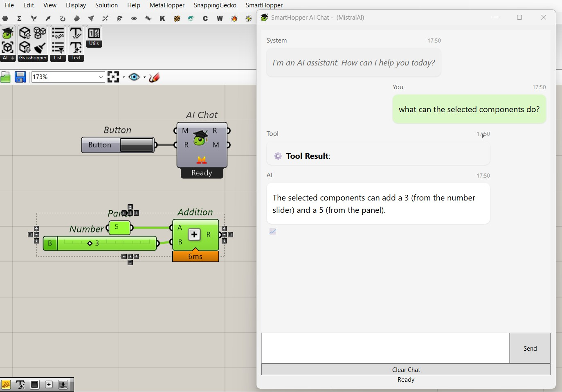Pick the list filter funnel icon

tap(58, 47)
